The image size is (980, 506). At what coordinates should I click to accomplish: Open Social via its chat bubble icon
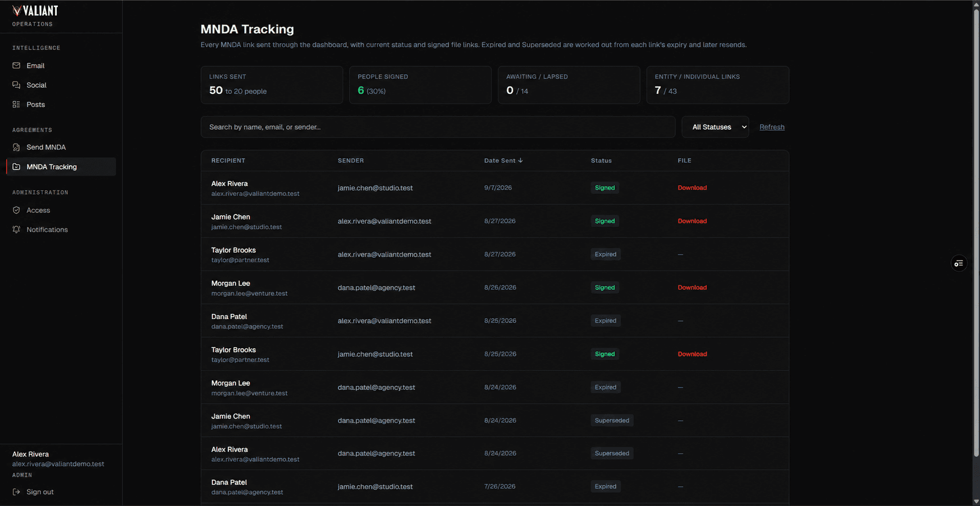coord(16,85)
